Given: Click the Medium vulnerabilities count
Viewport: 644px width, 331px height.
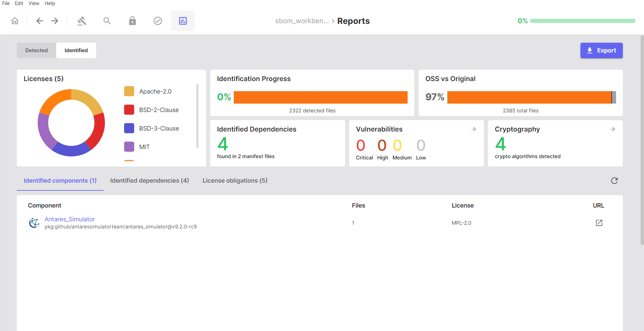Looking at the screenshot, I should point(397,145).
